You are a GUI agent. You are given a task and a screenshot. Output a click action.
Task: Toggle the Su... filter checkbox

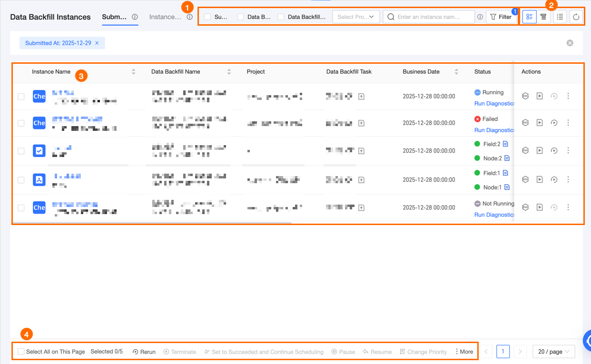pyautogui.click(x=207, y=17)
